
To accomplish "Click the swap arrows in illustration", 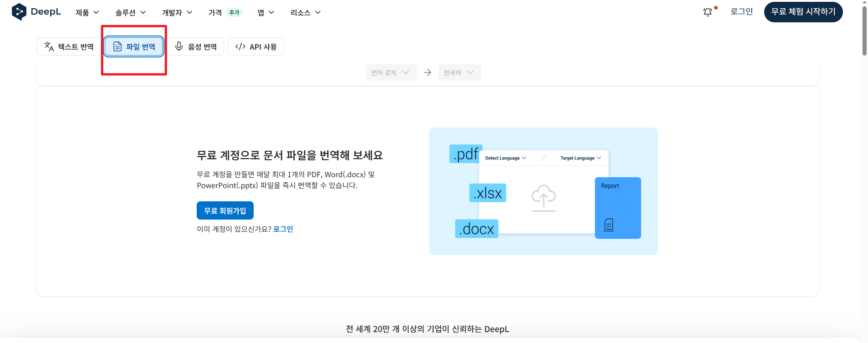I will [x=543, y=158].
